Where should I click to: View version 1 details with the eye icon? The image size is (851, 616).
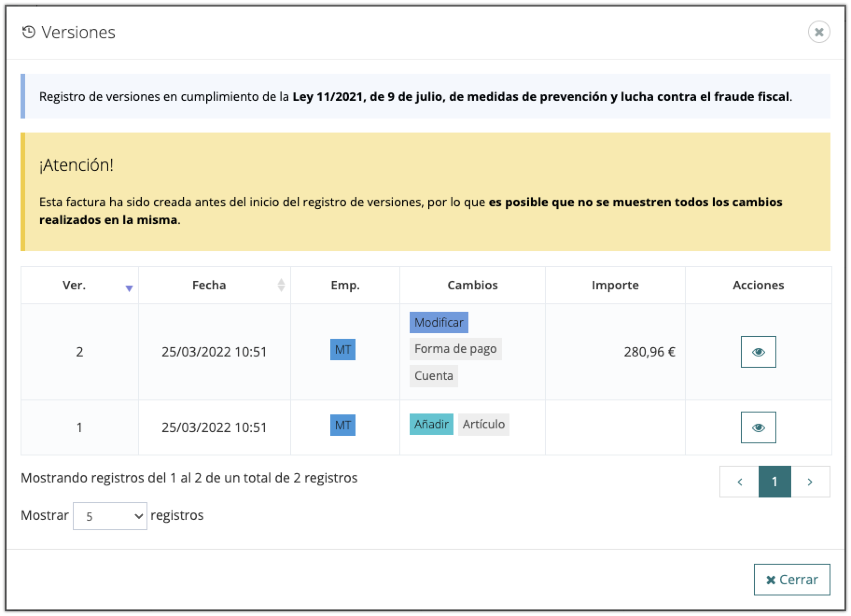point(758,427)
